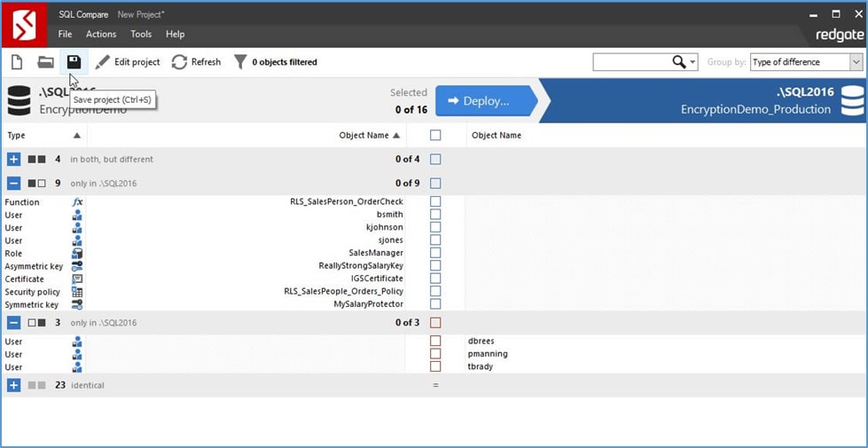Image resolution: width=868 pixels, height=448 pixels.
Task: Check the sjones checkbox
Action: coord(435,240)
